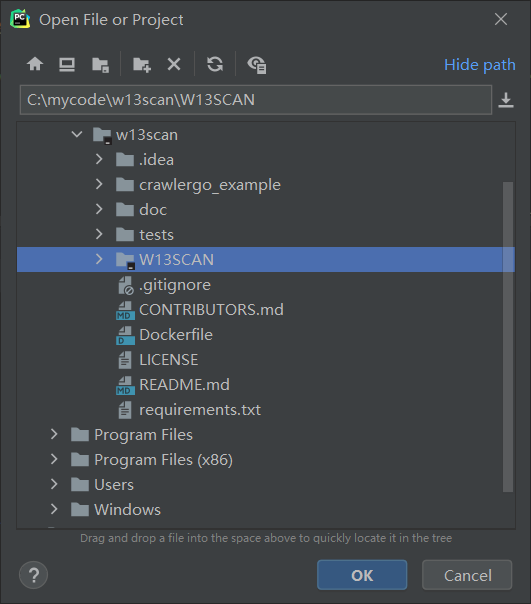This screenshot has height=604, width=531.
Task: Select the tests folder name
Action: pos(156,235)
